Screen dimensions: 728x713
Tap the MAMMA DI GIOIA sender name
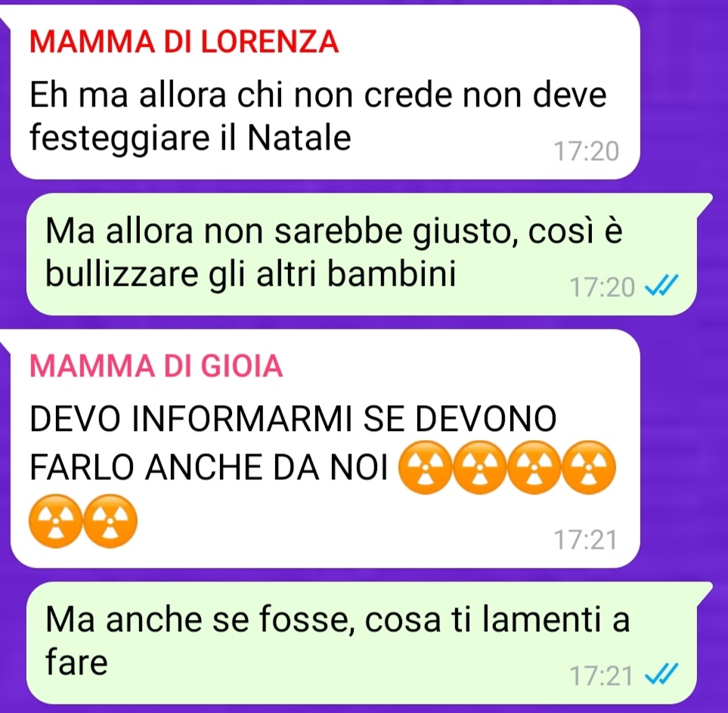point(156,366)
